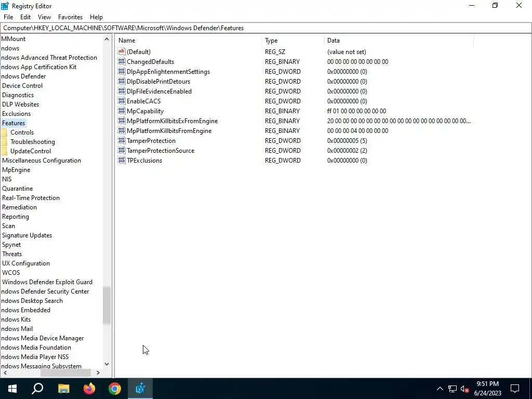Open the Windows Start menu
Screen dimensions: 532x399
pyautogui.click(x=12, y=389)
